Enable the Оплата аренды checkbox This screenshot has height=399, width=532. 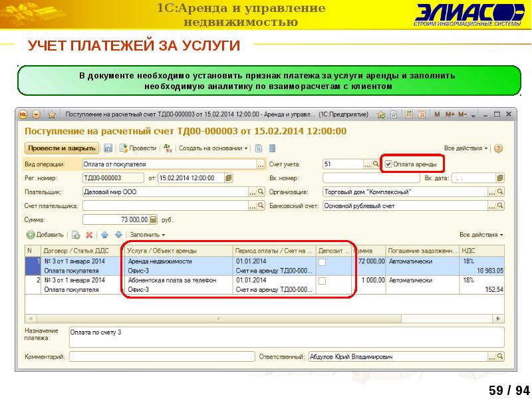point(390,164)
